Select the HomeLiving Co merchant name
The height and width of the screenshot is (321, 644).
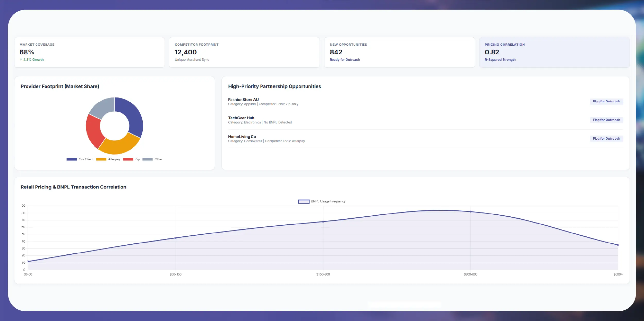point(242,137)
